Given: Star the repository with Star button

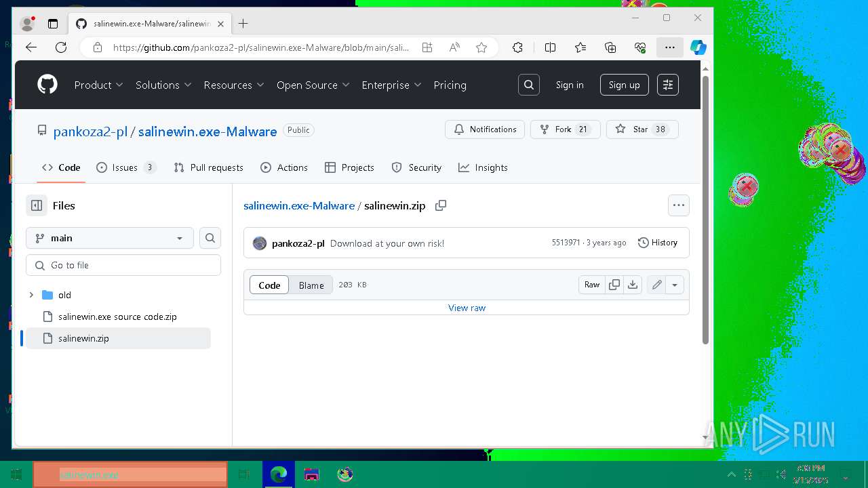Looking at the screenshot, I should [x=642, y=129].
